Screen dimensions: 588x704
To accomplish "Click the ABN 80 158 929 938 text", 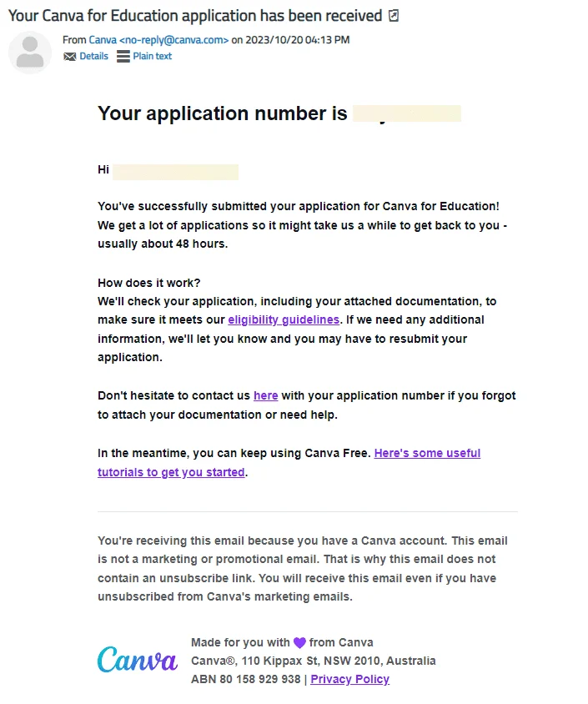I will coord(245,679).
